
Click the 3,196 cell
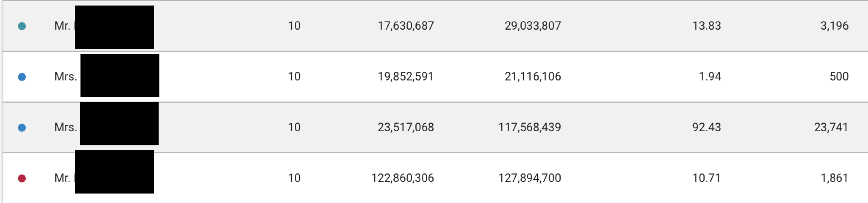834,26
